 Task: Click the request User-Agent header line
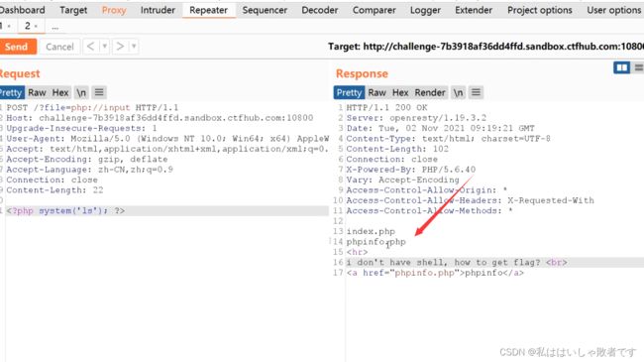tap(167, 139)
